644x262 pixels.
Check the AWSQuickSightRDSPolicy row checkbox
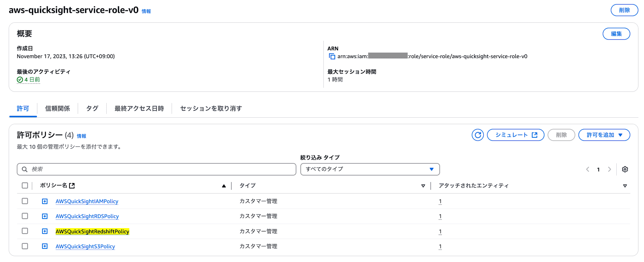(x=25, y=216)
